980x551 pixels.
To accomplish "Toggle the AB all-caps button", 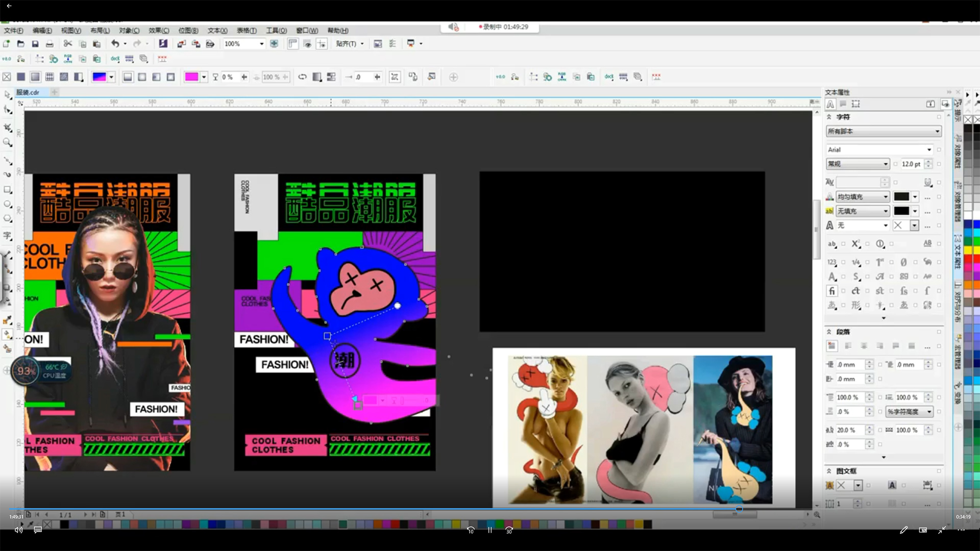I will click(927, 243).
